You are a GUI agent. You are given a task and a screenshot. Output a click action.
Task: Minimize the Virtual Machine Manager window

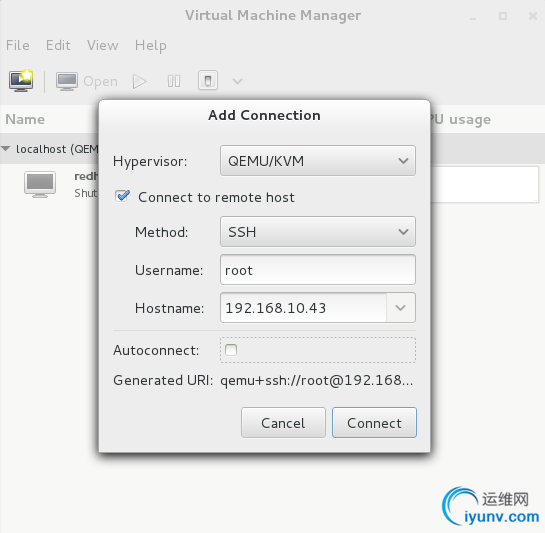point(473,17)
